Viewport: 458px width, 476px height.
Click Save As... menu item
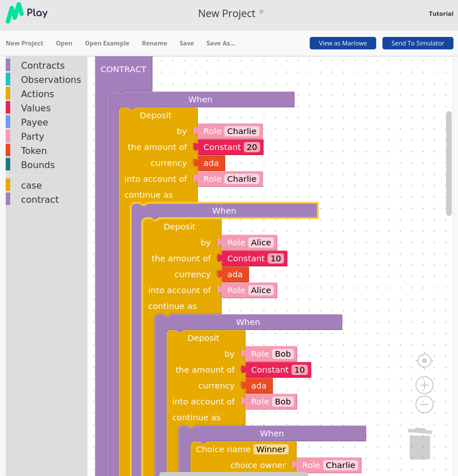tap(220, 43)
